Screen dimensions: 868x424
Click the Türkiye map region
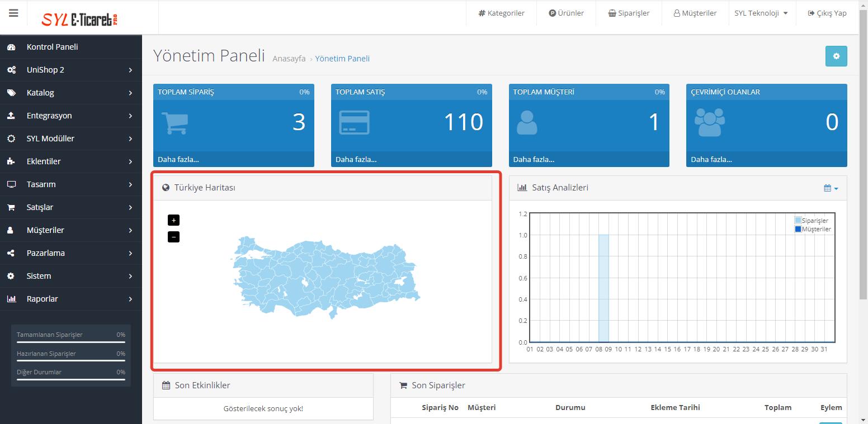click(x=324, y=277)
